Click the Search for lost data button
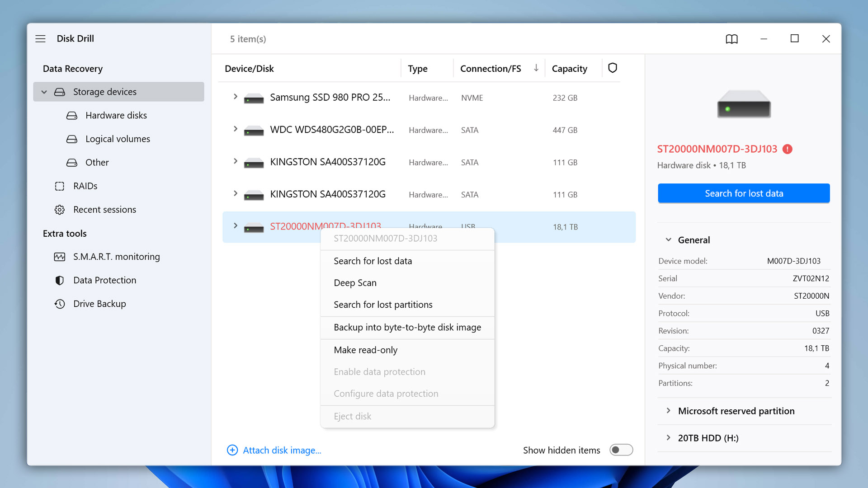This screenshot has width=868, height=488. pos(744,193)
